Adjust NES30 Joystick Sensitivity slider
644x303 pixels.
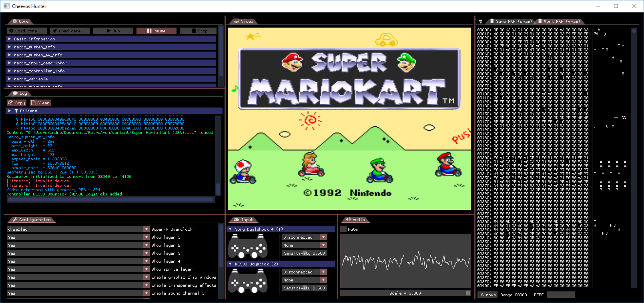pyautogui.click(x=305, y=288)
